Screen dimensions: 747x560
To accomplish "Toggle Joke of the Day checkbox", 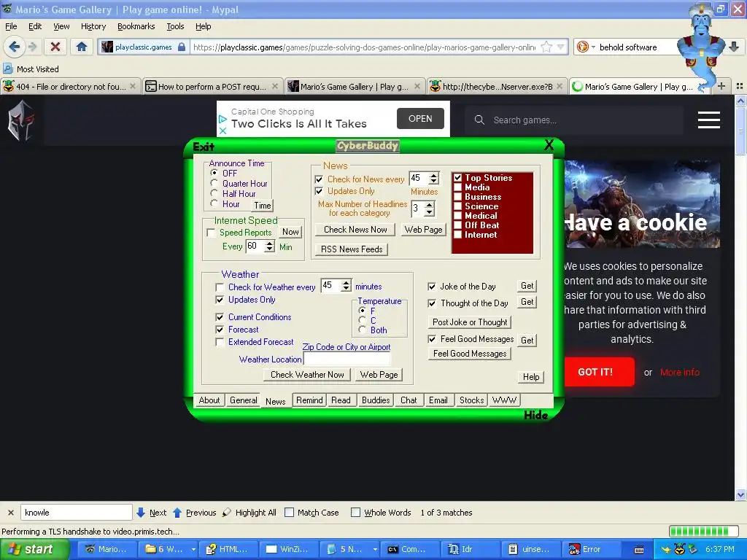I will click(x=432, y=287).
